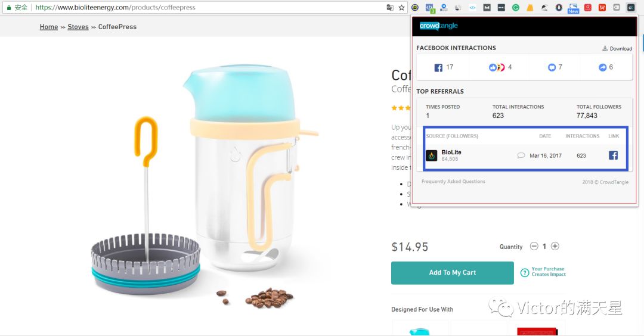This screenshot has width=644, height=336.
Task: Click the Facebook reactions count icon
Action: [496, 67]
